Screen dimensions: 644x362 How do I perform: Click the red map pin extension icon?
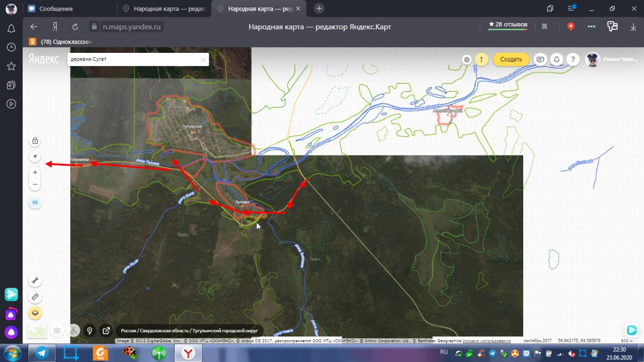pyautogui.click(x=571, y=27)
